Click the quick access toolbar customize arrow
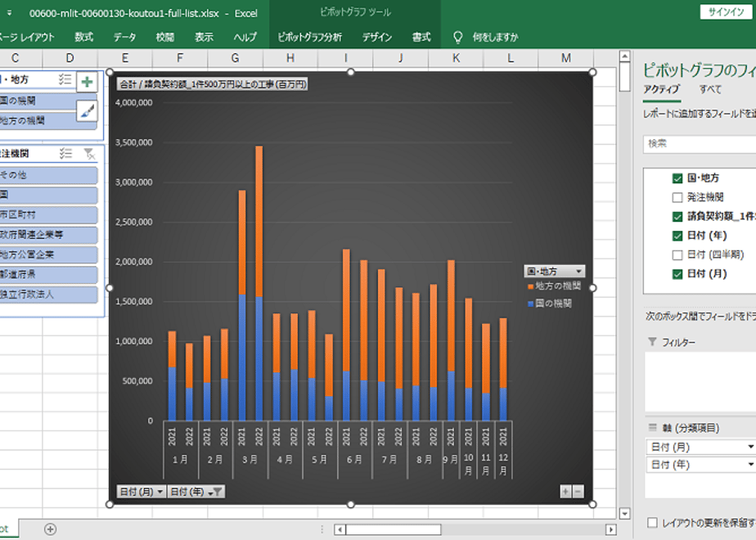Image resolution: width=756 pixels, height=540 pixels. [9, 13]
